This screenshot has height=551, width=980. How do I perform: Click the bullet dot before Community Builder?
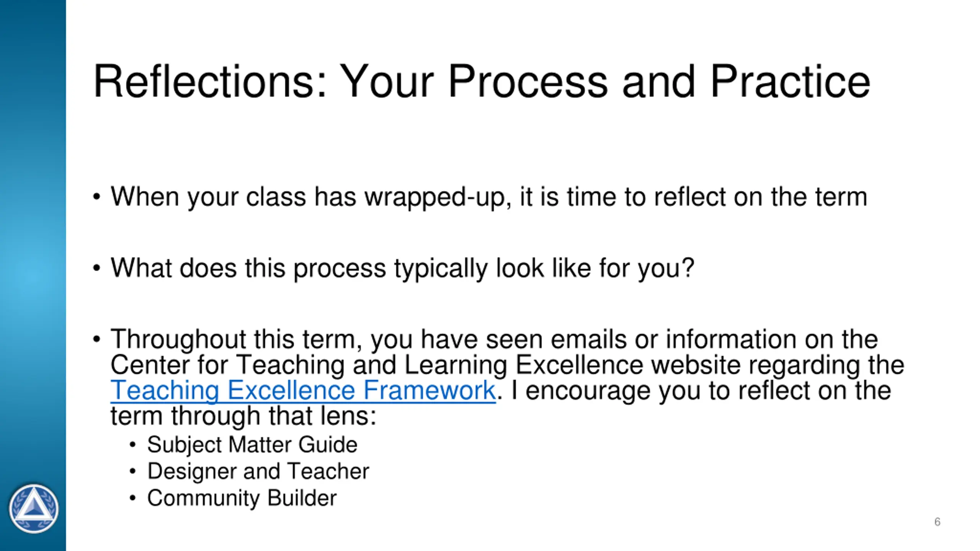click(132, 498)
